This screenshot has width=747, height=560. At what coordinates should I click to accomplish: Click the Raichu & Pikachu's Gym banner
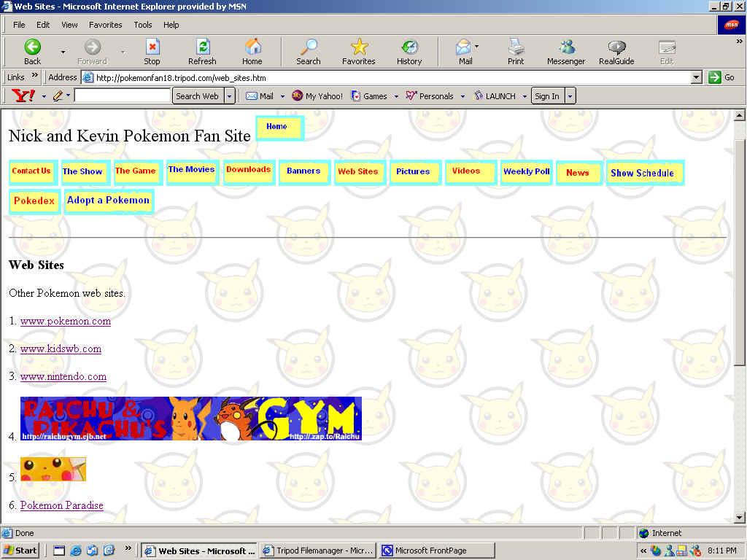click(x=191, y=419)
